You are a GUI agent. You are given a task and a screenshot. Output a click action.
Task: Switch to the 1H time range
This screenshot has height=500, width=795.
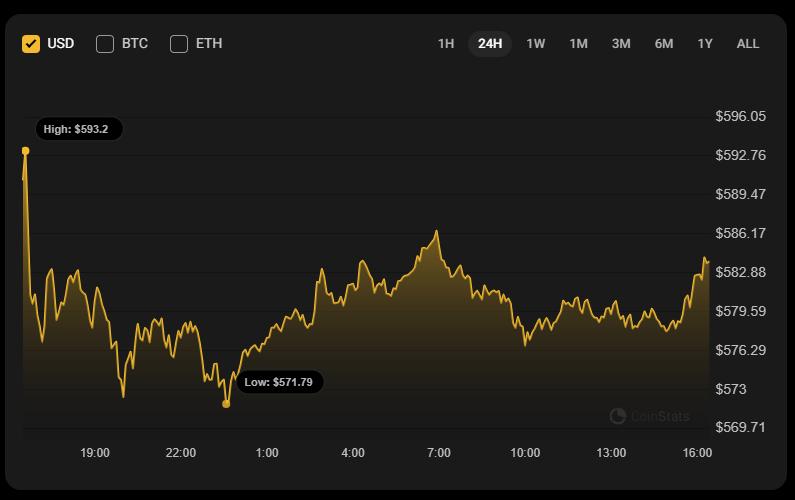click(x=446, y=43)
